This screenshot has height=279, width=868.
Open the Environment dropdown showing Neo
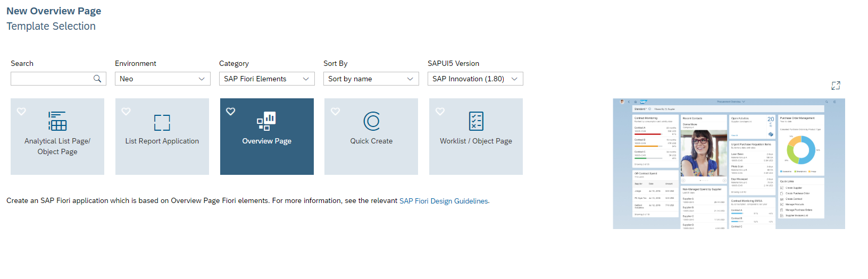point(163,79)
